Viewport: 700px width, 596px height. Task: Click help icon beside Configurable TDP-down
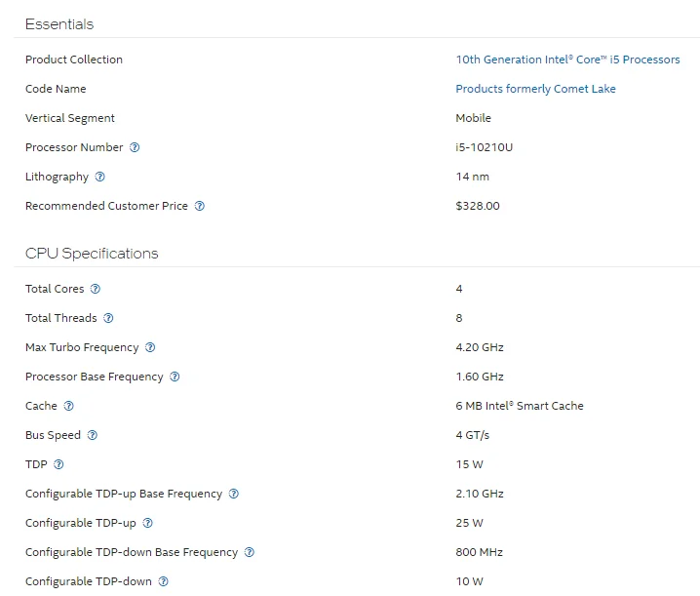(163, 581)
